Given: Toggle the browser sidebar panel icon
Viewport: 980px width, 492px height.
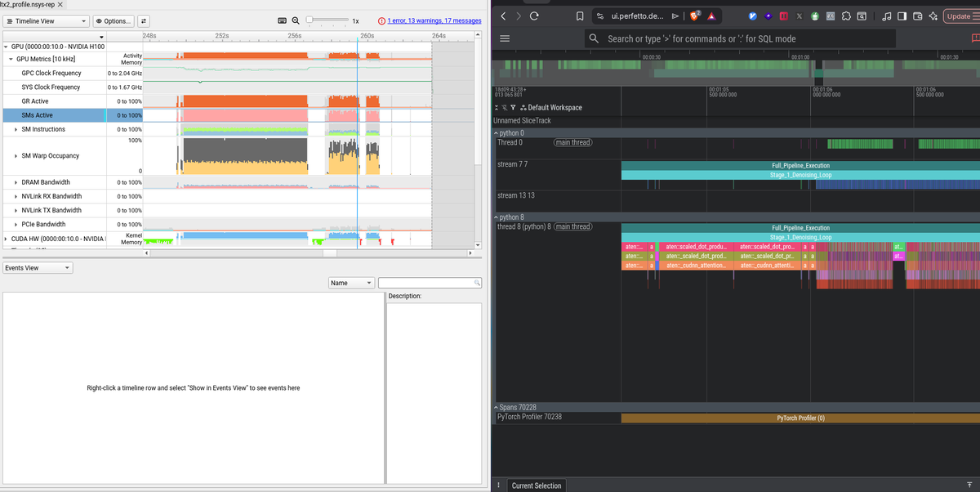Looking at the screenshot, I should click(x=902, y=16).
